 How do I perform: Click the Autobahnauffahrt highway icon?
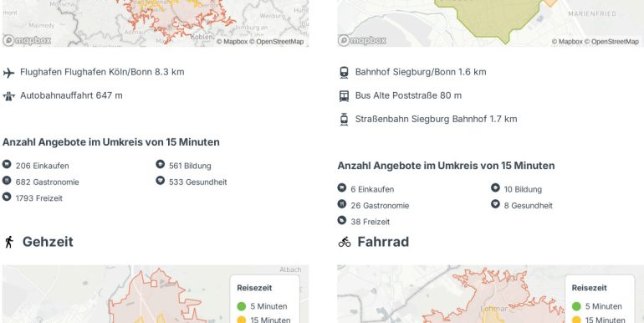point(8,96)
